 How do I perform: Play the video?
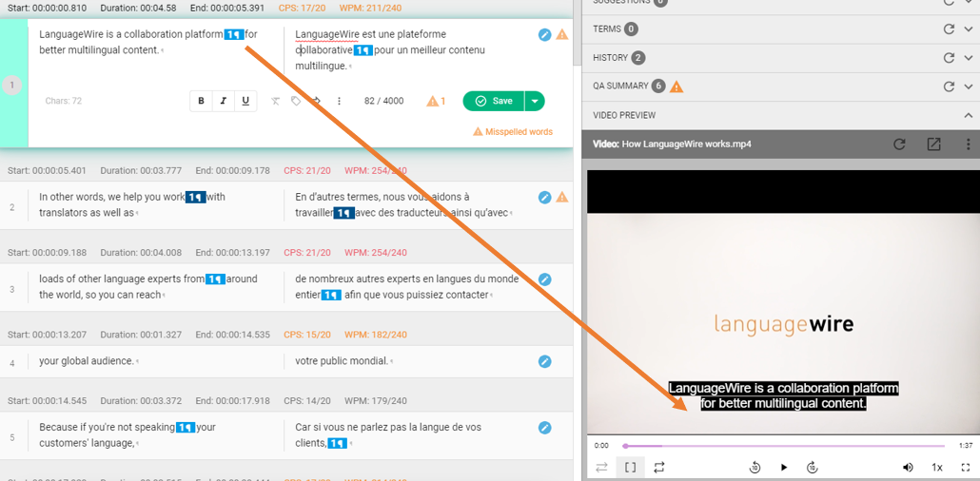click(x=784, y=468)
